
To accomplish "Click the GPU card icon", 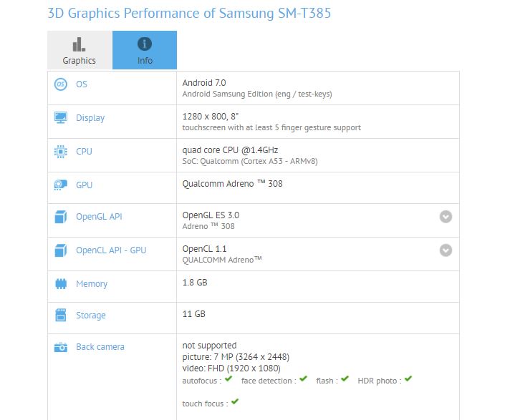I will click(60, 185).
